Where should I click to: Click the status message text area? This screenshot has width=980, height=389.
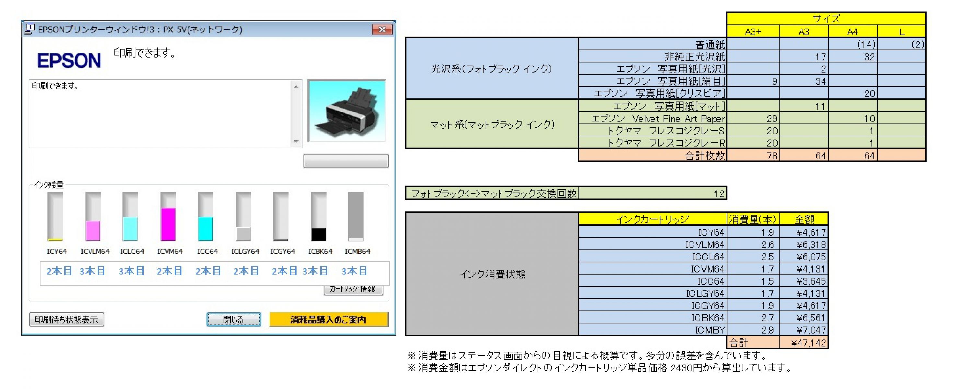click(160, 114)
